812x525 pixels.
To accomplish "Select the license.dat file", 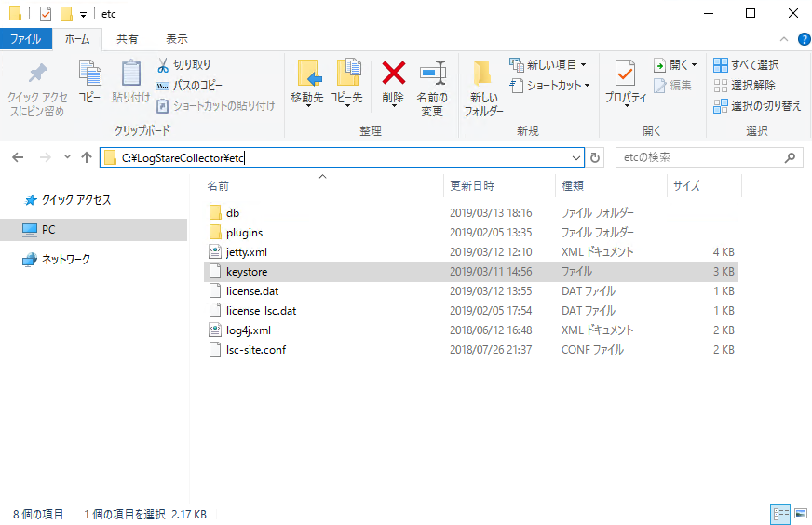I will tap(471, 291).
